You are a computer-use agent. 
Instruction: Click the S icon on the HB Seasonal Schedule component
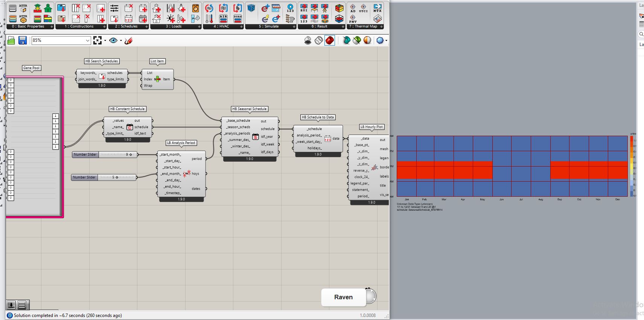pos(255,136)
